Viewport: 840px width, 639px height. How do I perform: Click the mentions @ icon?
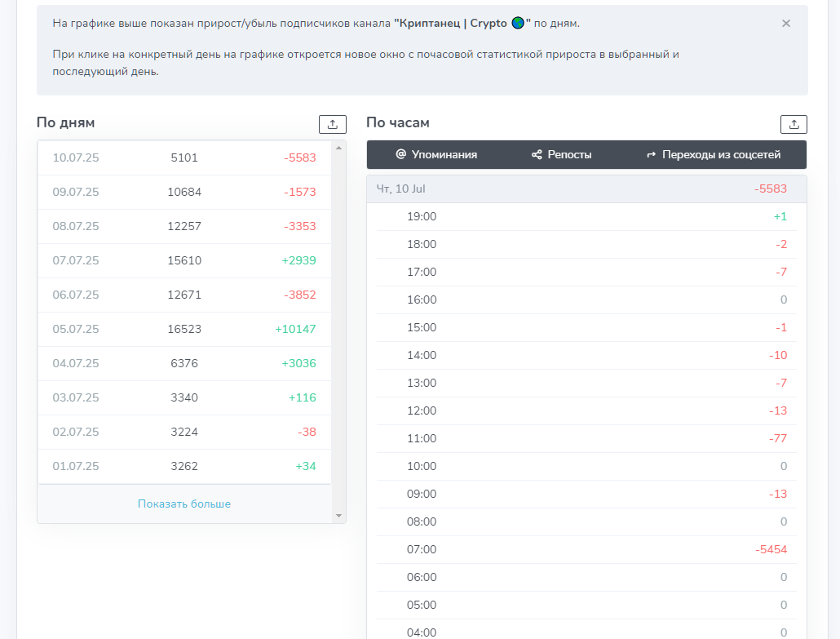(x=400, y=154)
